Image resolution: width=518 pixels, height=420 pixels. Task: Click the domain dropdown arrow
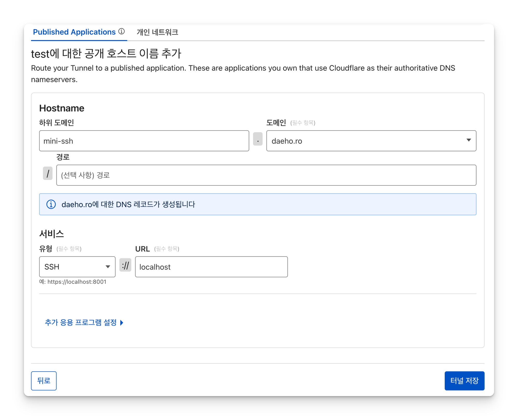469,140
